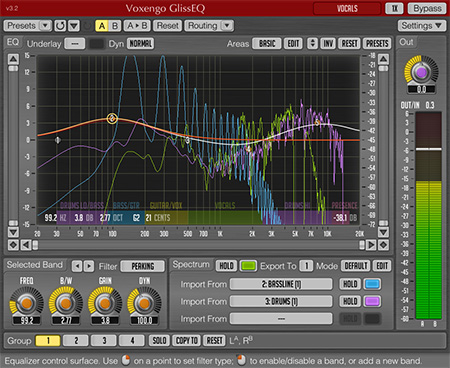This screenshot has height=368, width=450.
Task: Go to next selected band
Action: pyautogui.click(x=89, y=266)
